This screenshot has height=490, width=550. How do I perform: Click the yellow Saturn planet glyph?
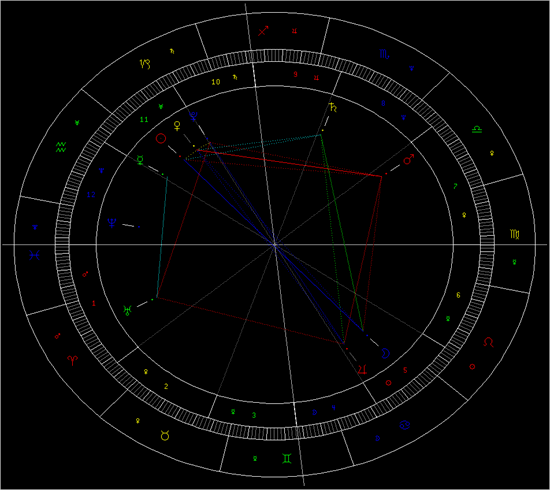click(333, 107)
